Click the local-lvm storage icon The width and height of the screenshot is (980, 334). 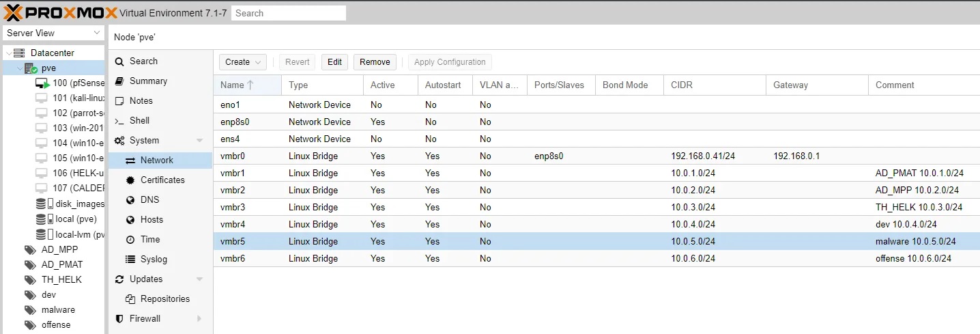pyautogui.click(x=44, y=234)
